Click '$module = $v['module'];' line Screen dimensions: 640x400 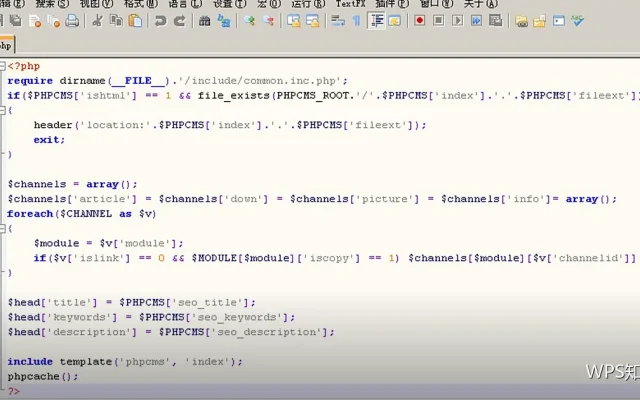point(109,243)
